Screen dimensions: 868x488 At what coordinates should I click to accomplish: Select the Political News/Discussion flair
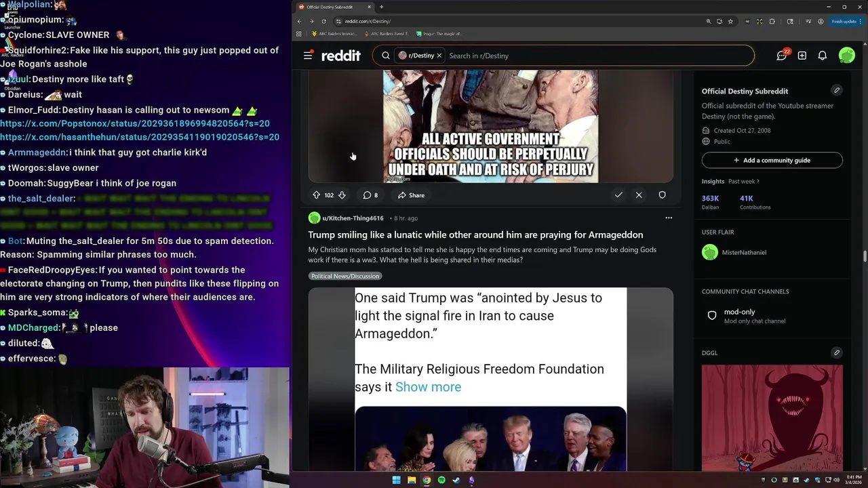click(x=346, y=276)
